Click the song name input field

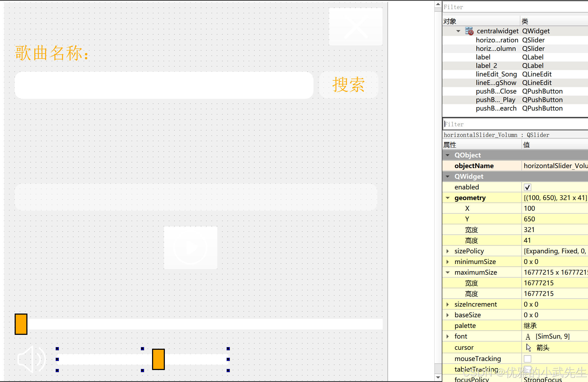[x=164, y=85]
